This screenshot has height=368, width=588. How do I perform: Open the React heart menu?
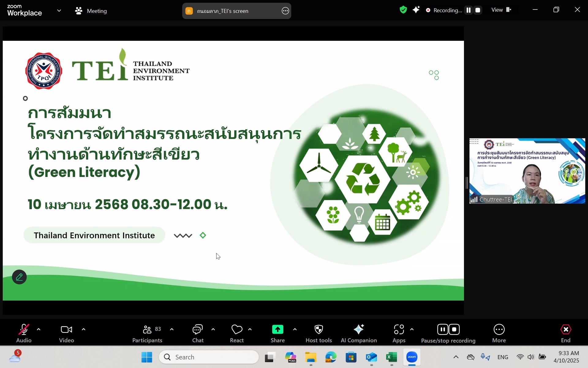tap(237, 333)
